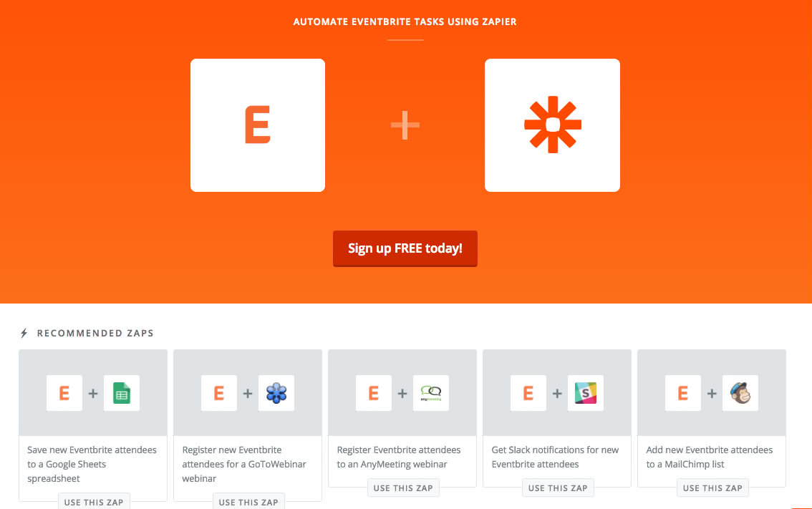The image size is (812, 509).
Task: Open the AnyMeeting webinar zap description link
Action: coord(399,457)
